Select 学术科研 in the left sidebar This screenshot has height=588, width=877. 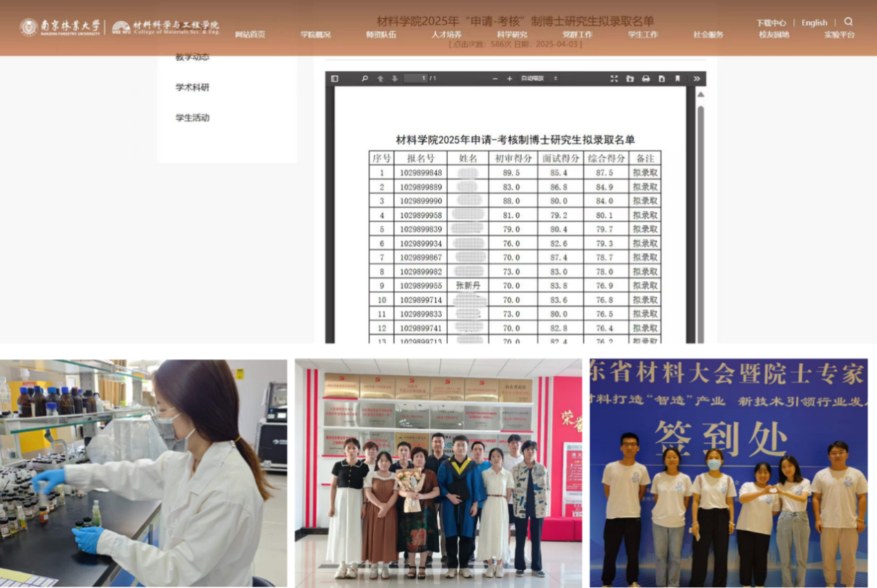[192, 88]
